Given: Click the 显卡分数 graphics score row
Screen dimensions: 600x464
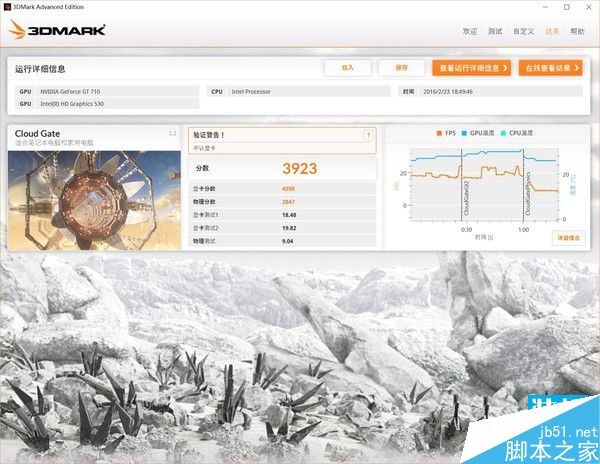Looking at the screenshot, I should coord(282,189).
